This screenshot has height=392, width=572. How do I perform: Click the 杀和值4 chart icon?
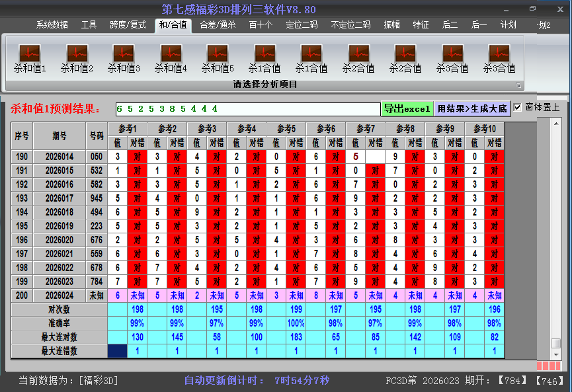(x=171, y=54)
